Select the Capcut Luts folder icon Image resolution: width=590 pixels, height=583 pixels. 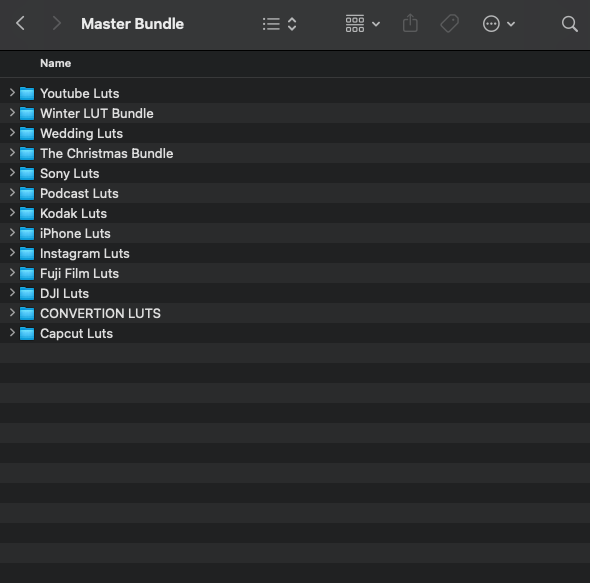pos(27,333)
